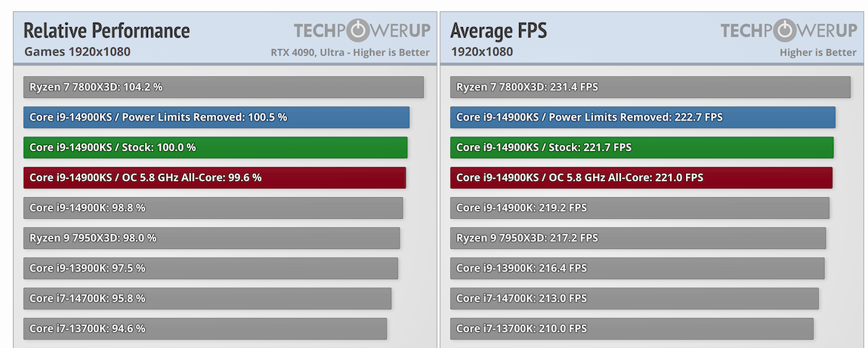Click the power icon in the left TechPowerUp logo
The image size is (868, 348).
click(358, 30)
